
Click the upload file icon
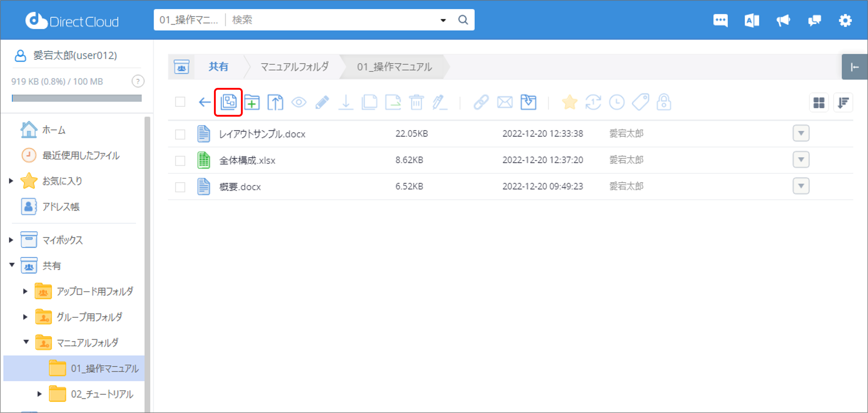[275, 102]
